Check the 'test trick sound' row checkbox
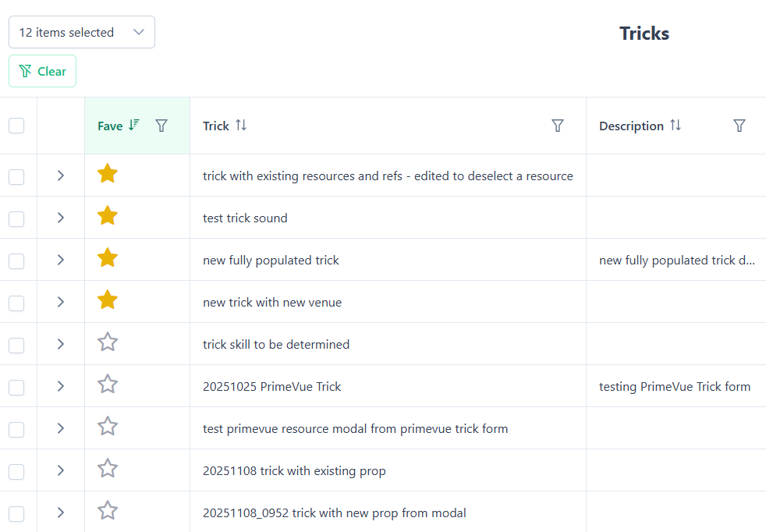 pyautogui.click(x=16, y=218)
